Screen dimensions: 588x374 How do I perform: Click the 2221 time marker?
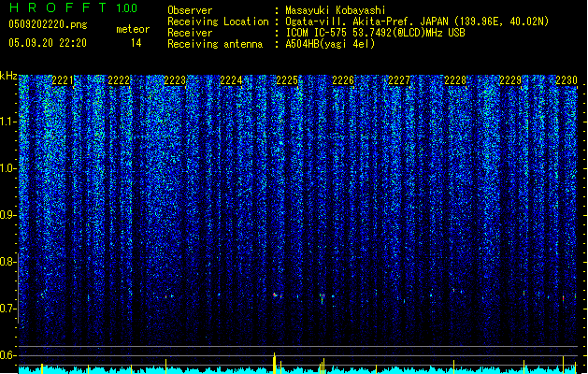(63, 80)
